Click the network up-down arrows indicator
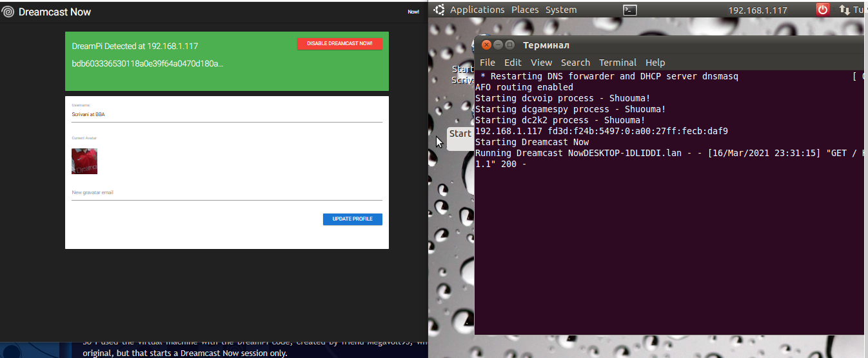868x358 pixels. click(844, 10)
